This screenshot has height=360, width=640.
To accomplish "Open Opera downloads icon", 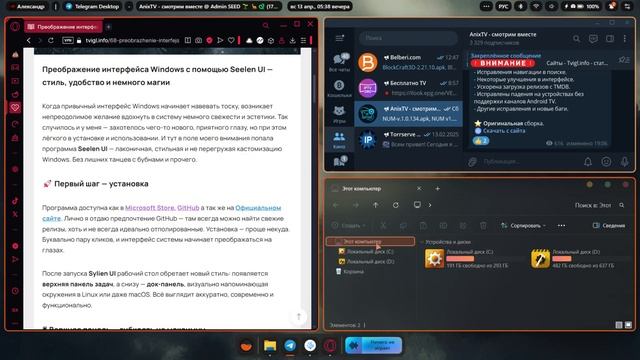I will click(x=292, y=40).
